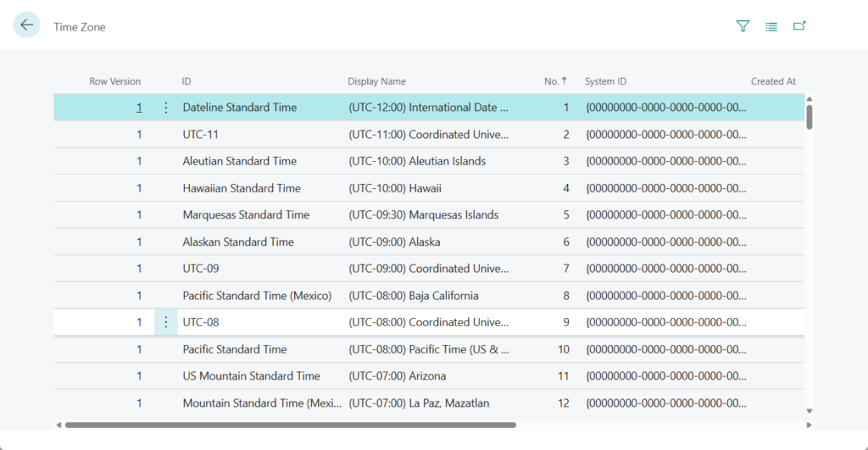
Task: Open row menu for Dateline Standard Time
Action: (166, 108)
